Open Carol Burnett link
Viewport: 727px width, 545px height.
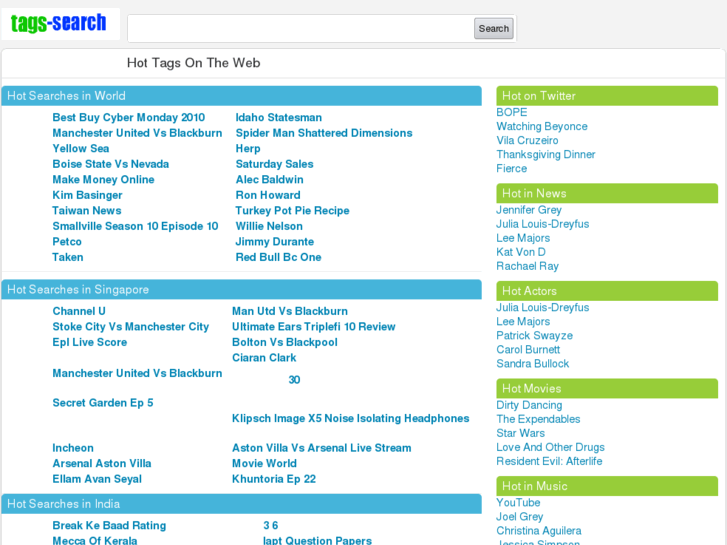tap(528, 350)
